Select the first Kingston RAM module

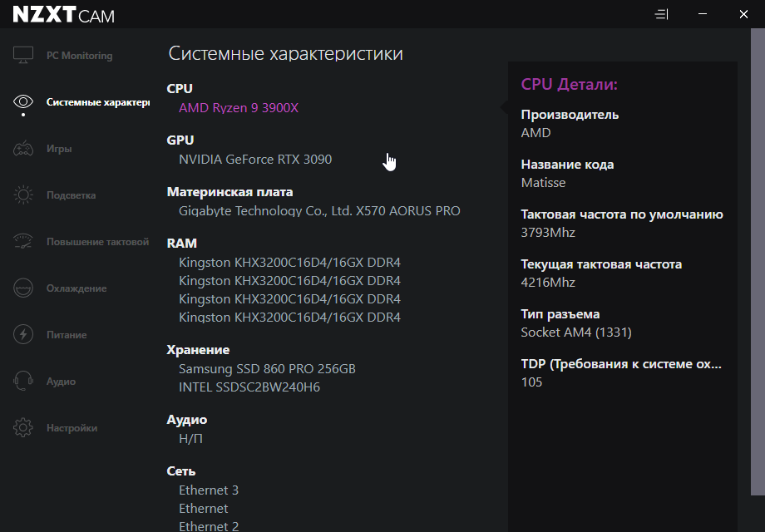289,263
